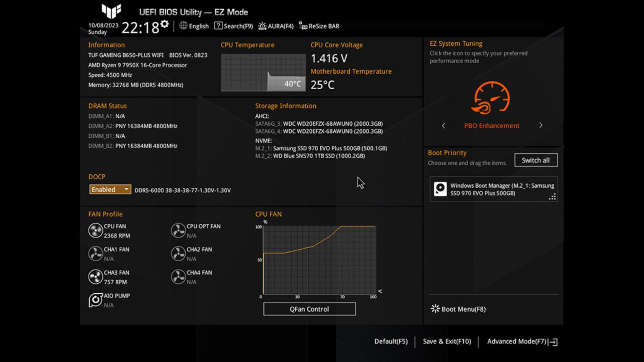This screenshot has width=644, height=362.
Task: Click the Switch all button
Action: pyautogui.click(x=536, y=160)
